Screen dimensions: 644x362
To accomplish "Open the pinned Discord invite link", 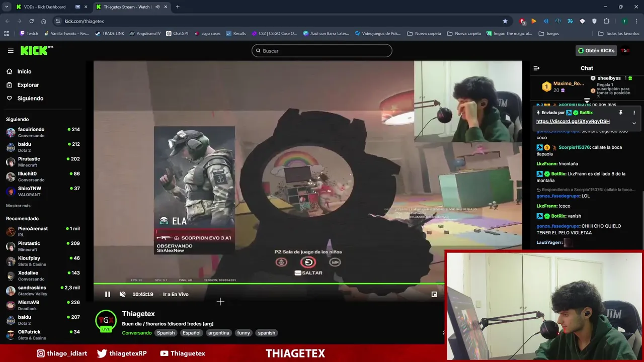I will point(573,121).
